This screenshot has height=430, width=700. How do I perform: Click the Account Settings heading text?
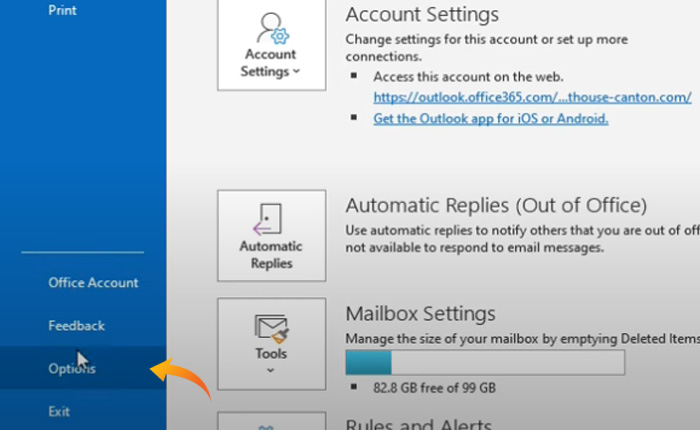pyautogui.click(x=422, y=15)
